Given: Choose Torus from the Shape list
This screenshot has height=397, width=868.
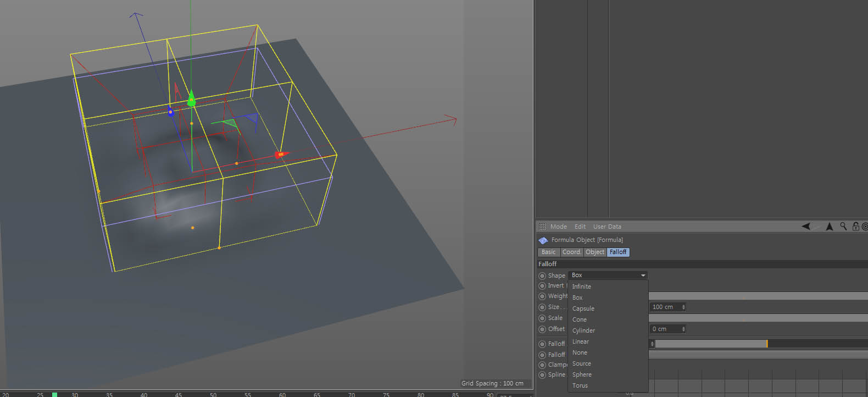Looking at the screenshot, I should point(608,385).
